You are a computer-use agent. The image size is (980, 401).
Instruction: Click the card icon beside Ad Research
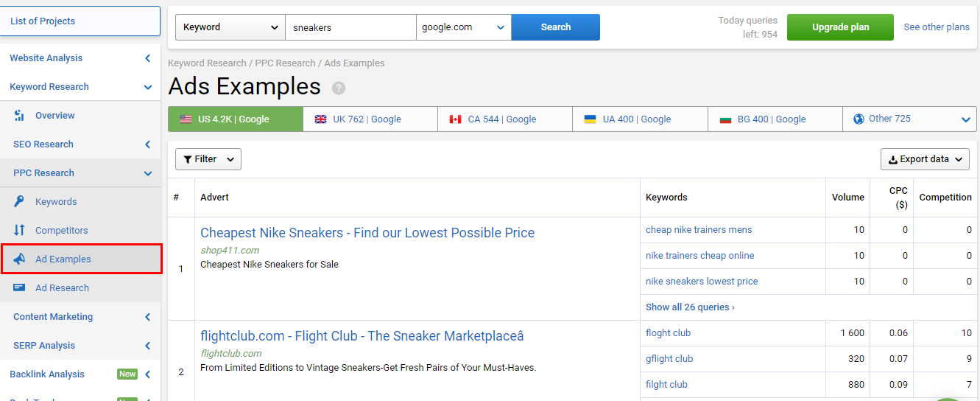click(x=20, y=288)
